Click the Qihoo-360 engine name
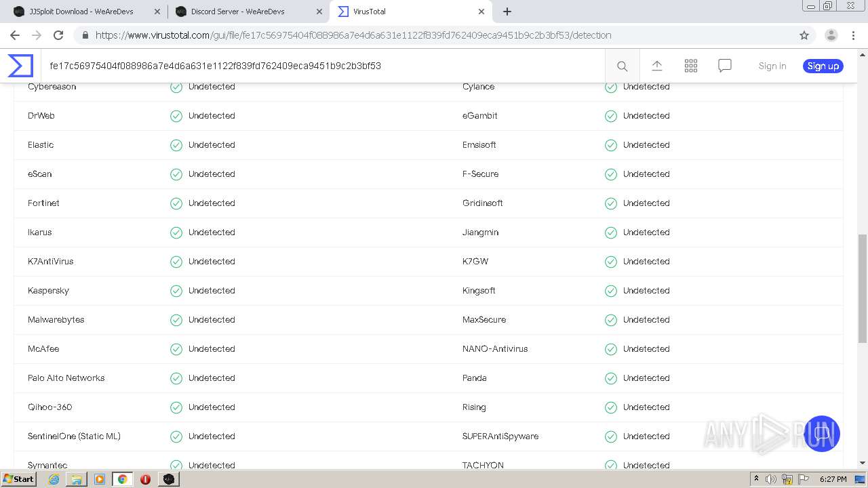The width and height of the screenshot is (868, 488). 50,407
